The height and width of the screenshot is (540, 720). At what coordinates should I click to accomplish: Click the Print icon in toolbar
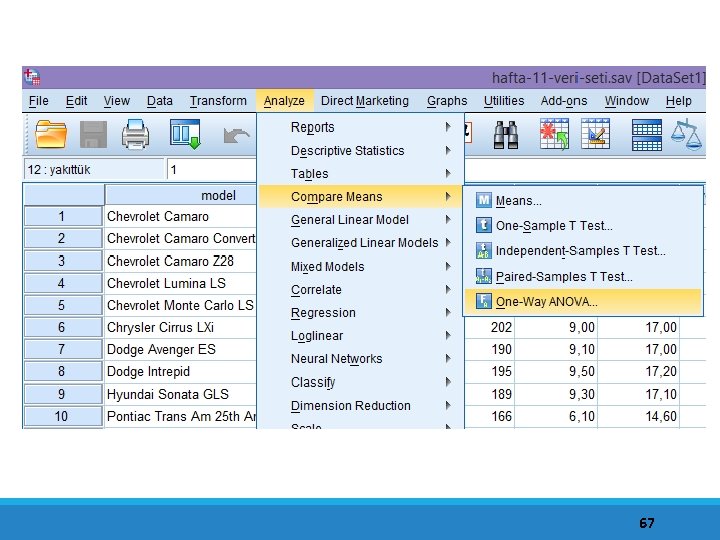tap(135, 134)
